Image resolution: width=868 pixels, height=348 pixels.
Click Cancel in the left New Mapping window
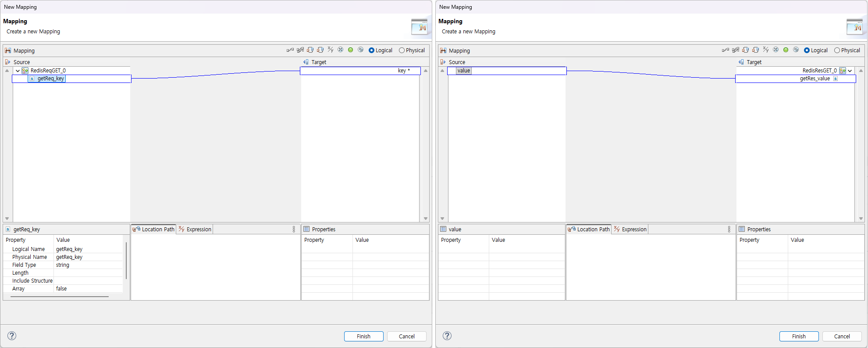[x=407, y=337]
